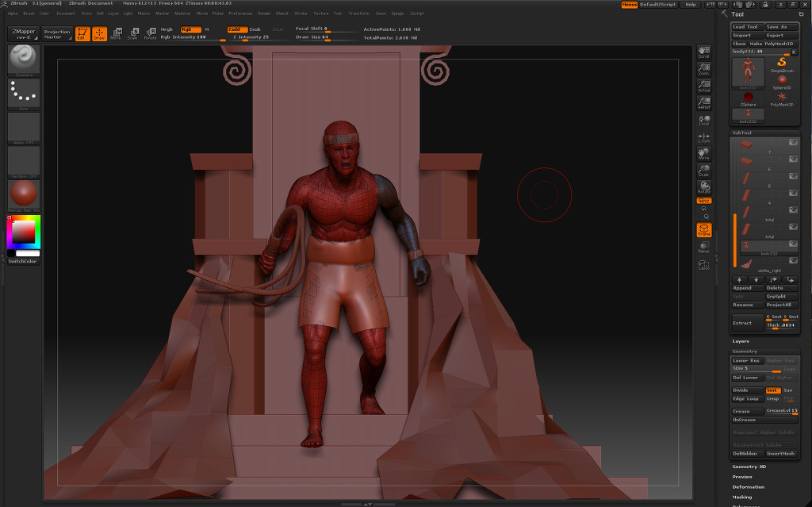The width and height of the screenshot is (812, 507).
Task: Open the Preferences menu
Action: (x=240, y=13)
